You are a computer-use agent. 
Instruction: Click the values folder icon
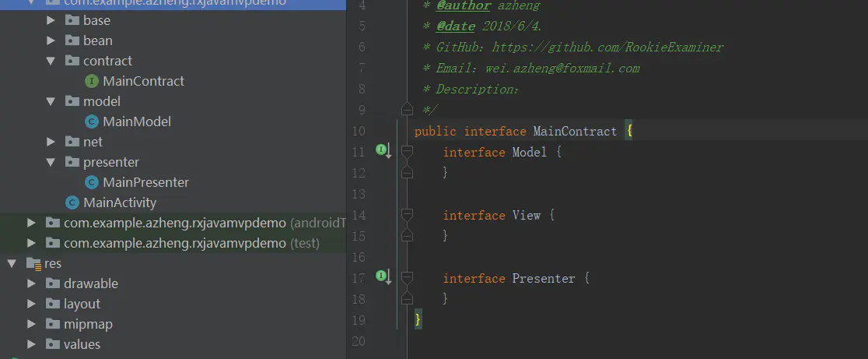[x=53, y=345]
